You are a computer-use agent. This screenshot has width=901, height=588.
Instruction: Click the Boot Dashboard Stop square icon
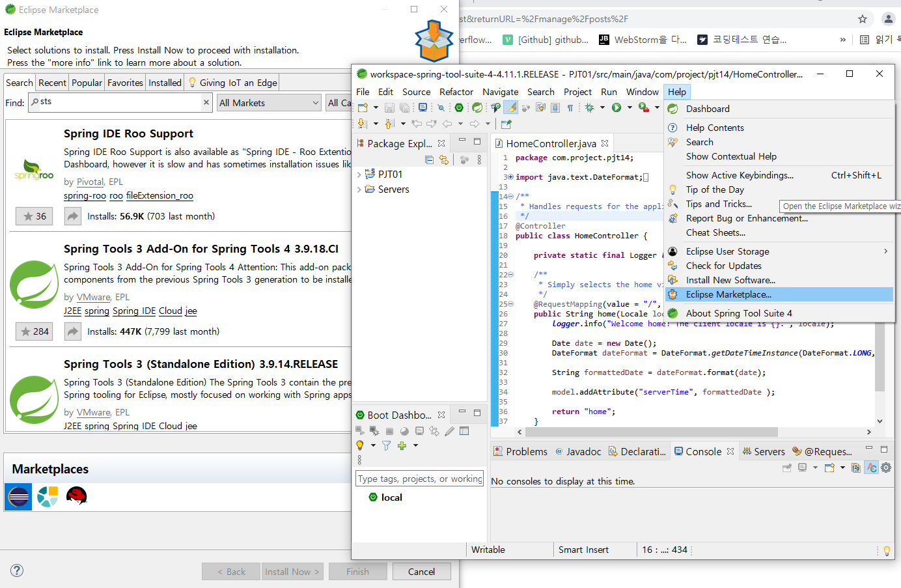click(x=389, y=431)
